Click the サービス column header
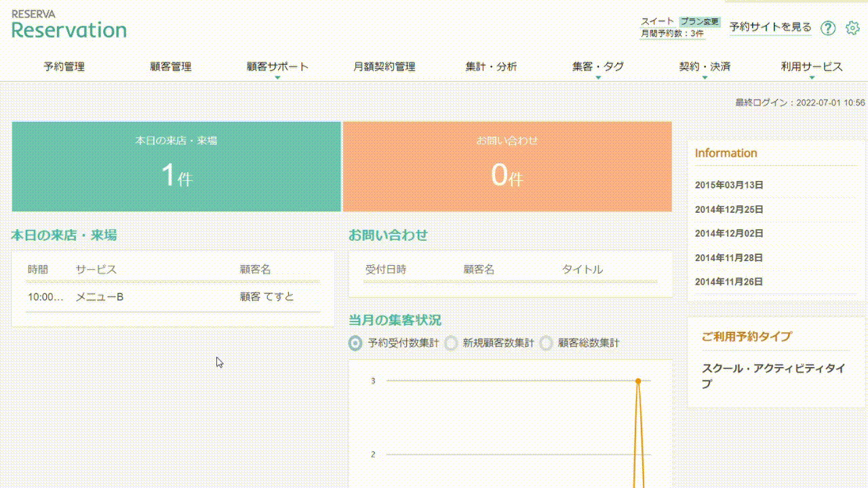 coord(96,269)
